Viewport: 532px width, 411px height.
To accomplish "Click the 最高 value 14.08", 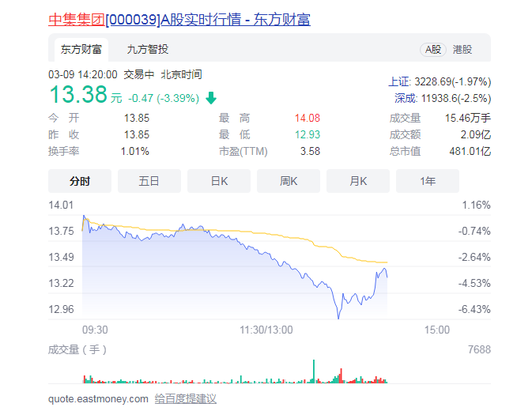I will [308, 118].
